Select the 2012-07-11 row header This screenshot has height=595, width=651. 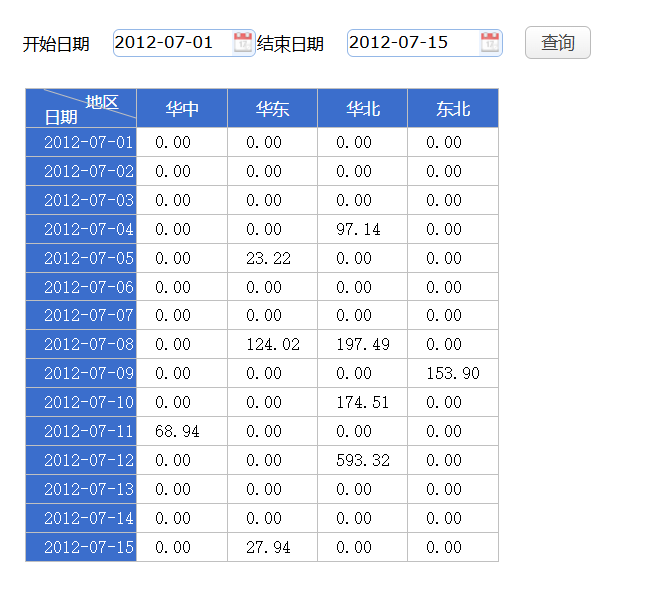[81, 431]
